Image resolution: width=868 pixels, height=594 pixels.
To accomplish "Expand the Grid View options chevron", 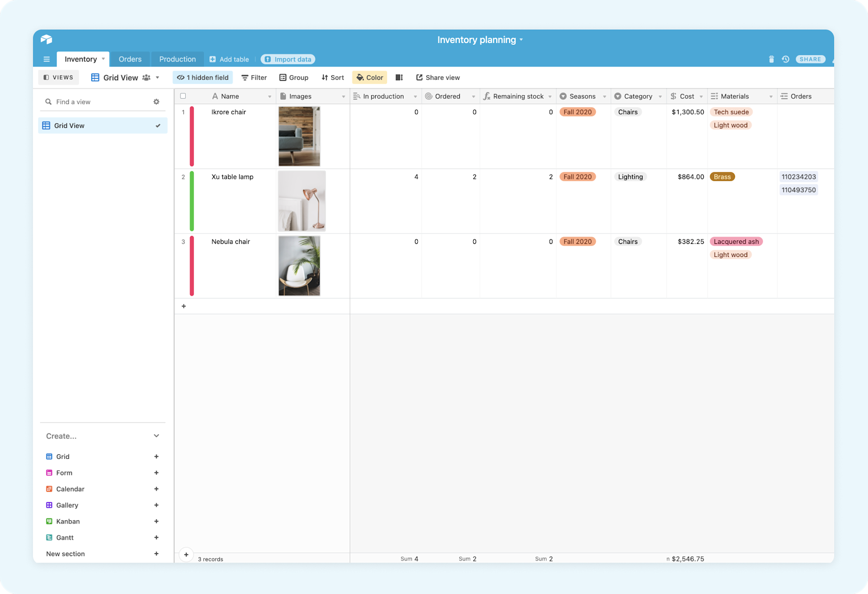I will 157,77.
